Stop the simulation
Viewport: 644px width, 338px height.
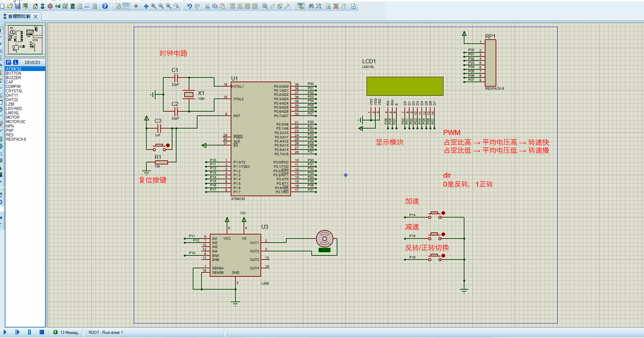[42, 332]
